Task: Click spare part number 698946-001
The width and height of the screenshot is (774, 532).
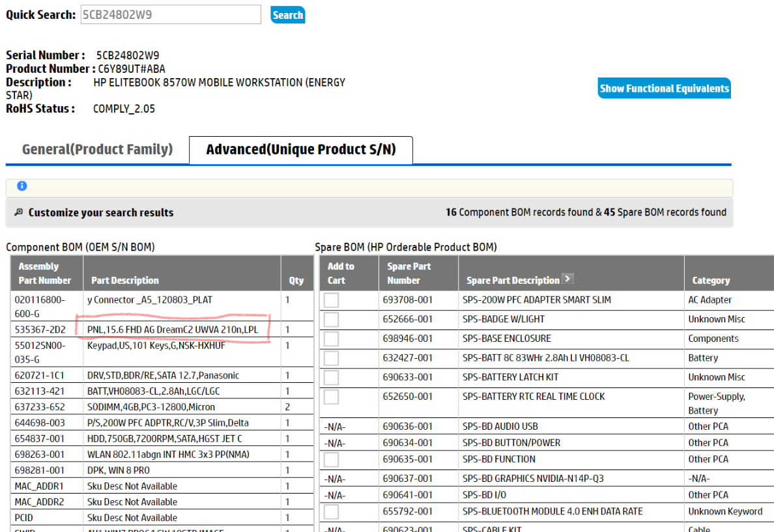Action: point(408,339)
